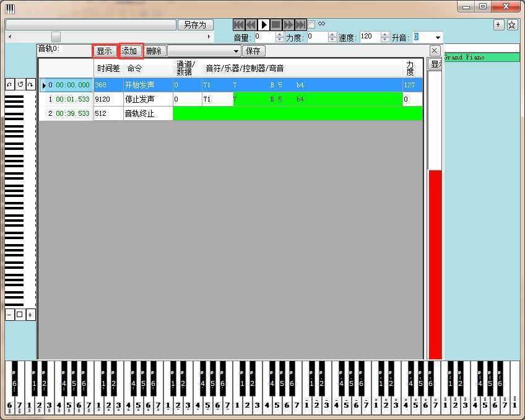
Task: Increase 力度 with its up arrow
Action: [x=332, y=35]
